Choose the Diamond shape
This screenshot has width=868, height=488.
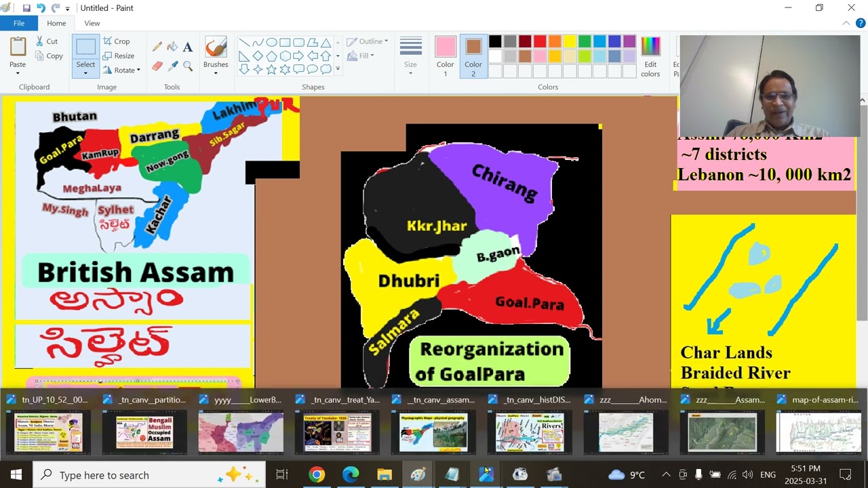[x=258, y=56]
